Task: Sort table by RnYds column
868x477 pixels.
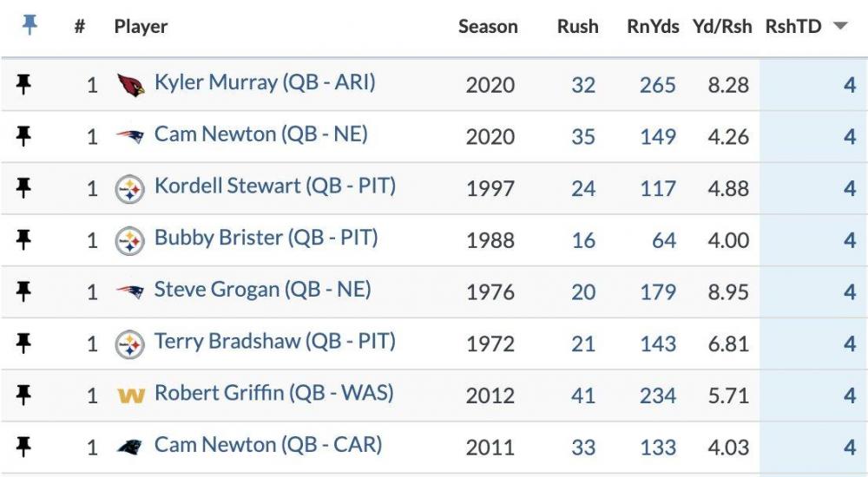Action: 651,27
